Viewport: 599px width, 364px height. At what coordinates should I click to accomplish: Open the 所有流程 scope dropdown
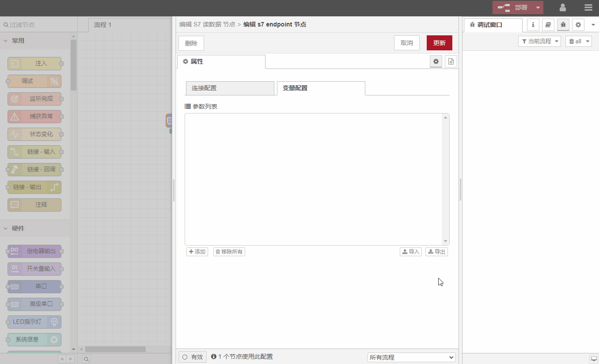(x=411, y=357)
